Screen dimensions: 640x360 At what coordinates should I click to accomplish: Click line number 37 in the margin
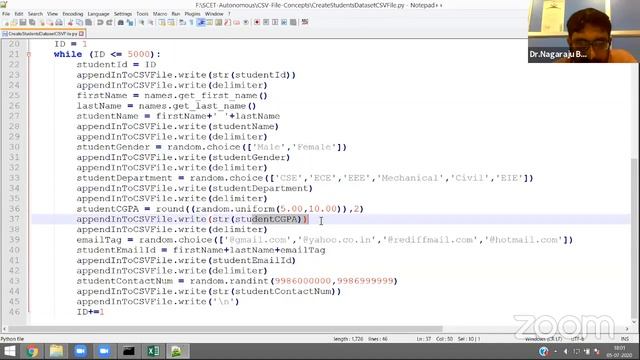tap(14, 219)
